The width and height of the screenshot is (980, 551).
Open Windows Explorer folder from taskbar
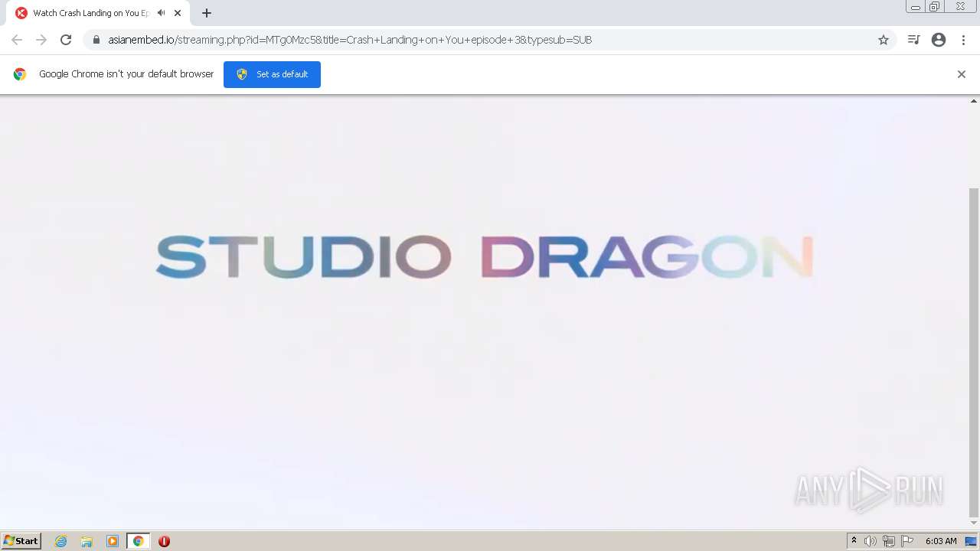point(87,541)
